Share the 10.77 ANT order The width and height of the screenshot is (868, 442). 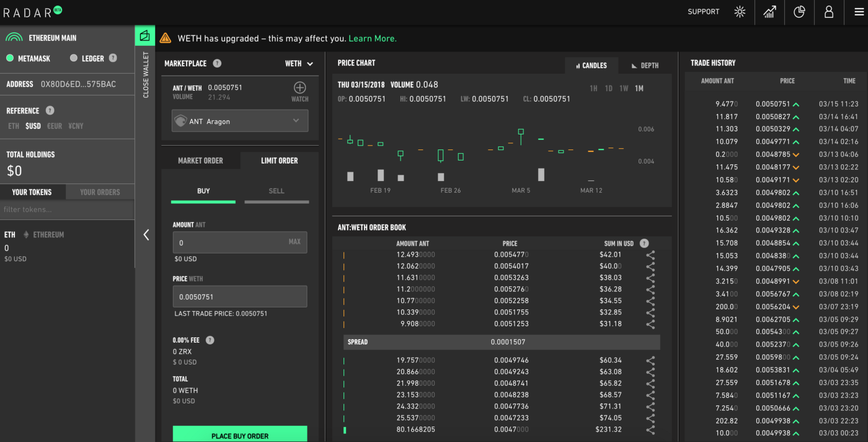(650, 301)
